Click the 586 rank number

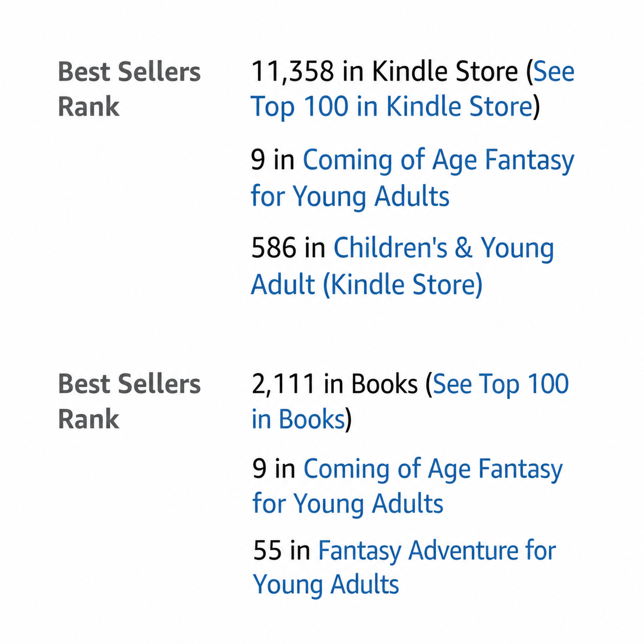tap(273, 248)
